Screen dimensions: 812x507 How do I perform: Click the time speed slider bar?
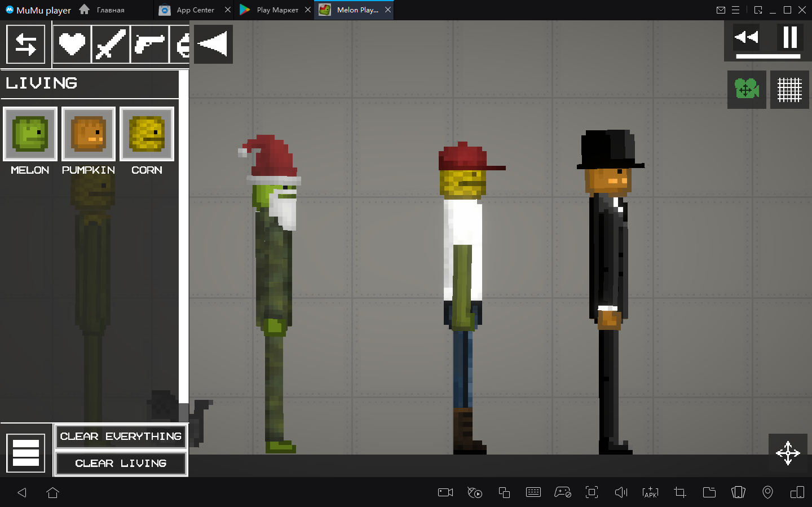point(768,56)
